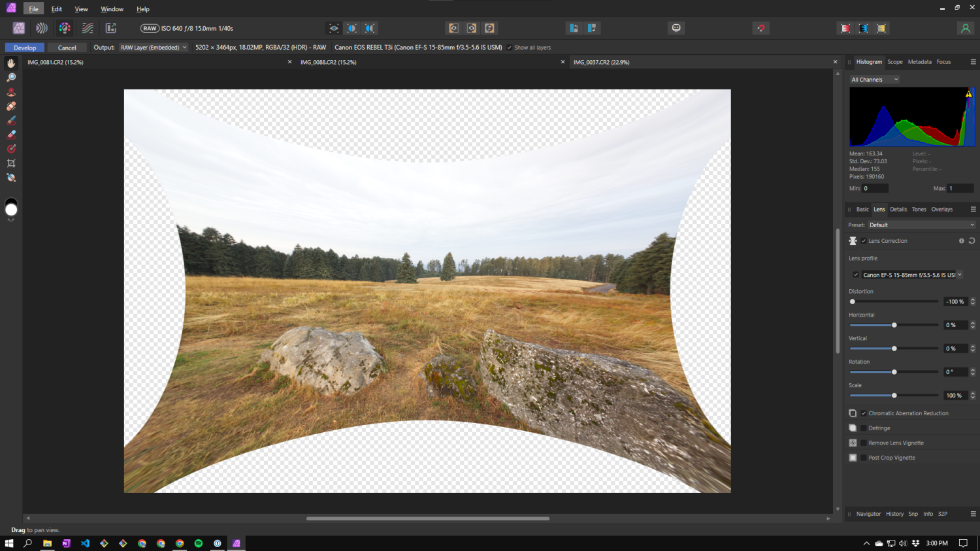Enable Remove Lens Vignette

click(863, 443)
